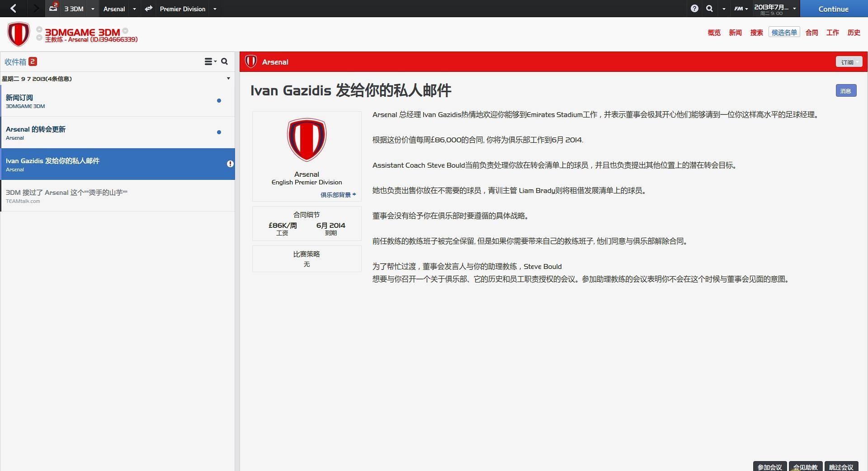The width and height of the screenshot is (868, 471).
Task: Open the Arsenal 的转会更新 message
Action: 118,132
